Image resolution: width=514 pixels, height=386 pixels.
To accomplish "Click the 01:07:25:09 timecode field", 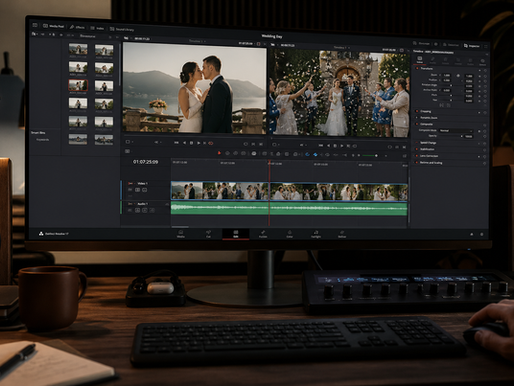I will tap(146, 162).
